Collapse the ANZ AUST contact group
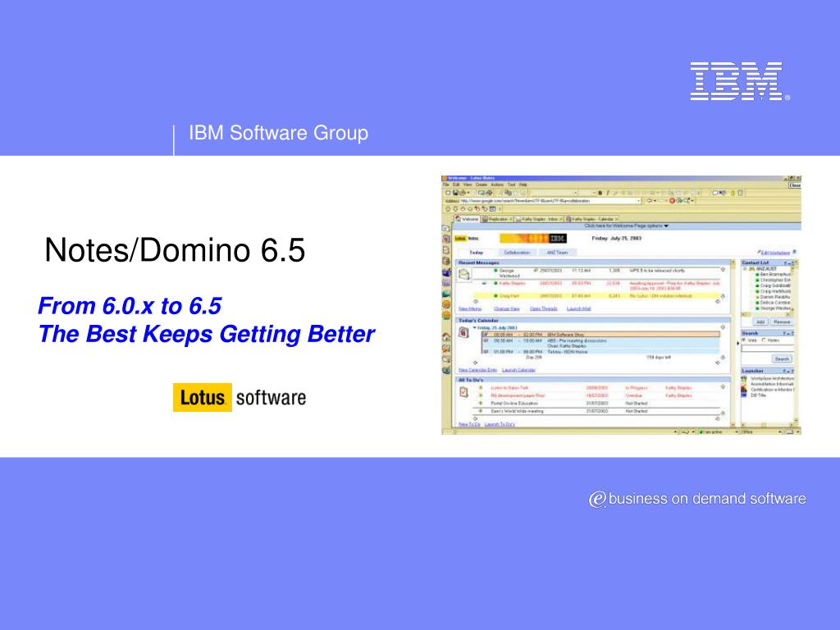The width and height of the screenshot is (840, 630). pos(745,269)
